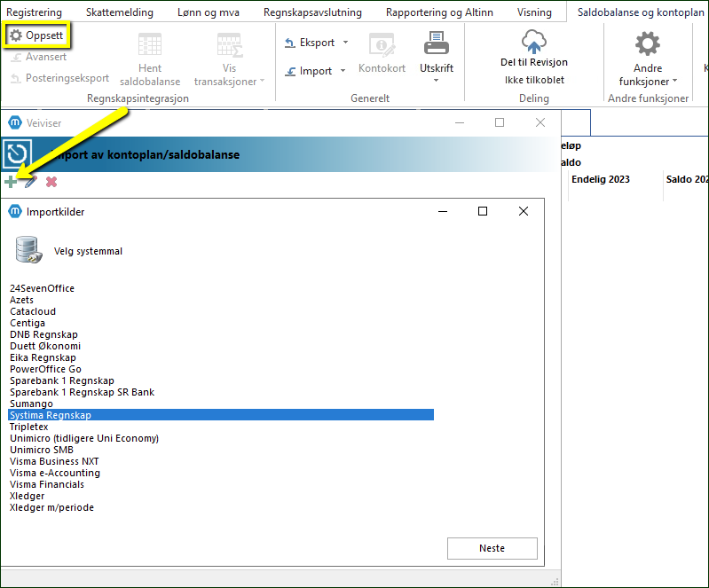This screenshot has height=588, width=709.
Task: Delete import source with red X
Action: coord(51,182)
